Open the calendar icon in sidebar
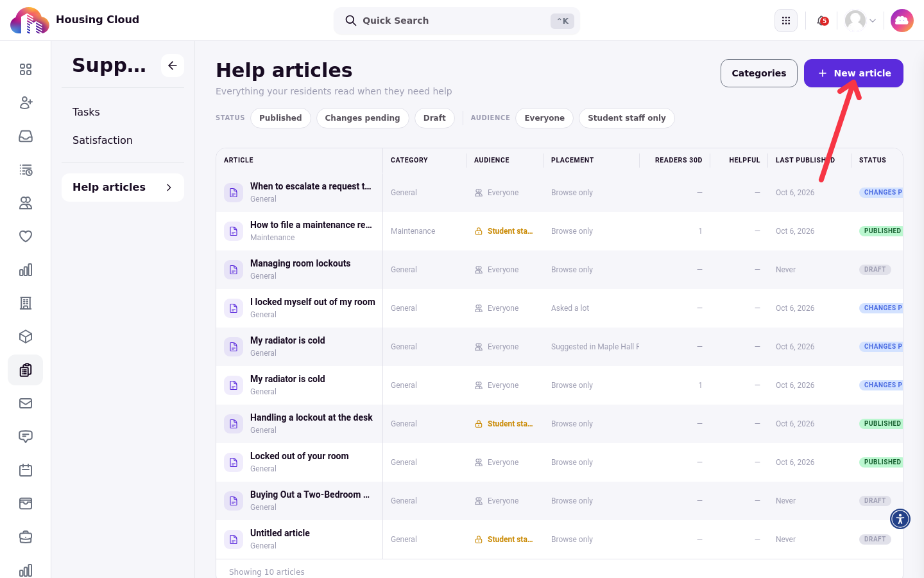The image size is (924, 578). click(26, 470)
